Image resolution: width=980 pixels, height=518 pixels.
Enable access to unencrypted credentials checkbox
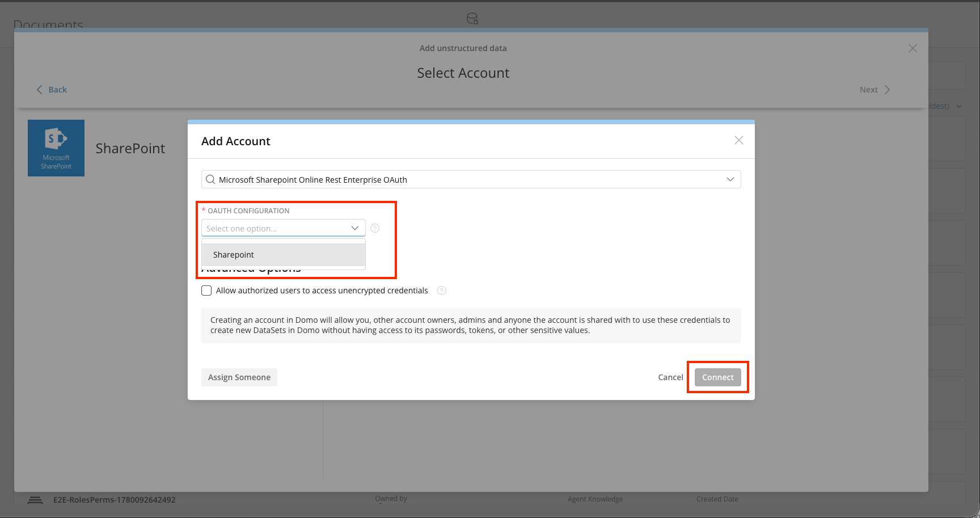click(206, 290)
